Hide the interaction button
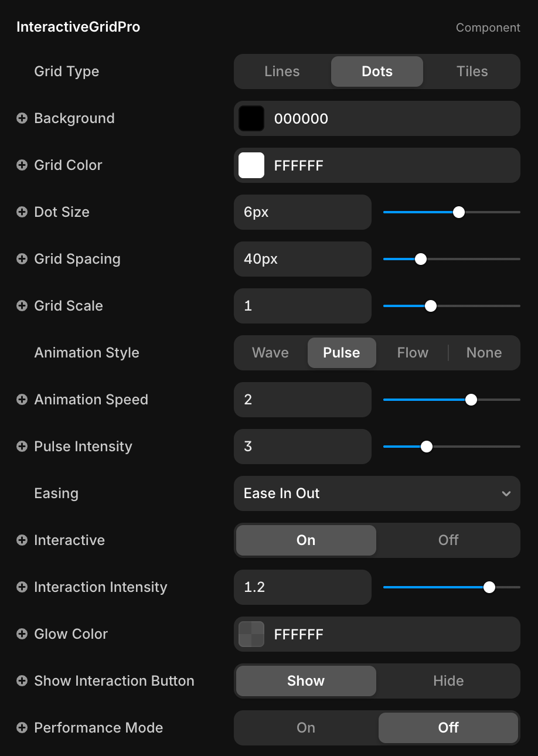The width and height of the screenshot is (538, 756). (x=448, y=681)
